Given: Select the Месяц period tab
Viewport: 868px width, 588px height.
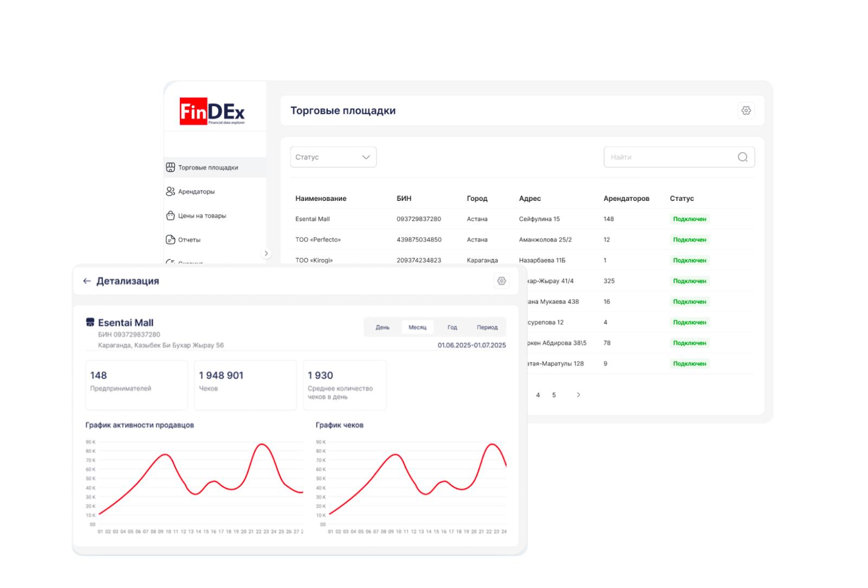Looking at the screenshot, I should (x=417, y=328).
